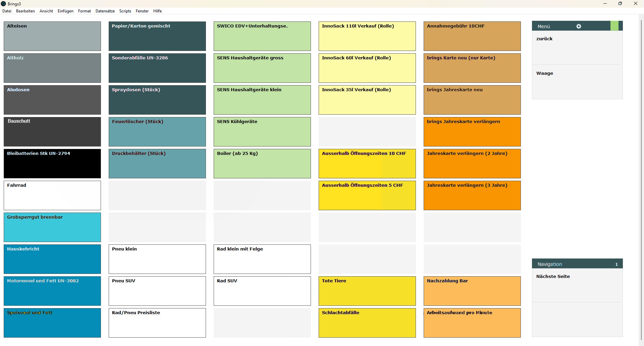Choose SENS Kühlgeräte tile
The image size is (644, 346).
tap(262, 132)
